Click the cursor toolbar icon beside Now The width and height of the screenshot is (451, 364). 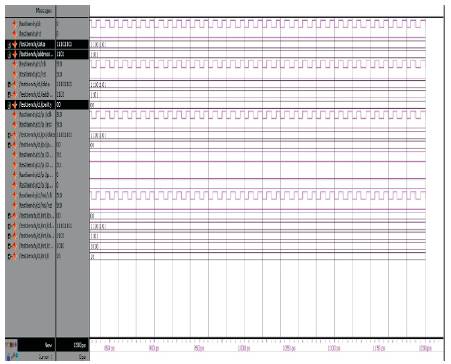(11, 344)
